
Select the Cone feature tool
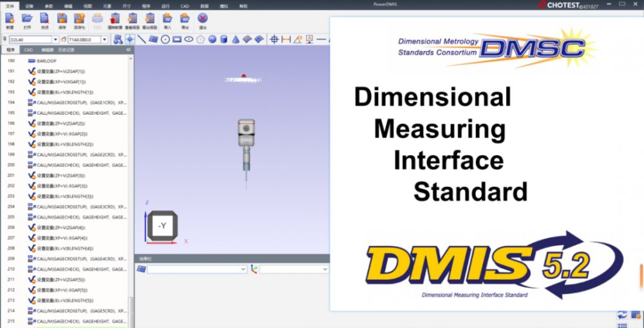pos(236,39)
